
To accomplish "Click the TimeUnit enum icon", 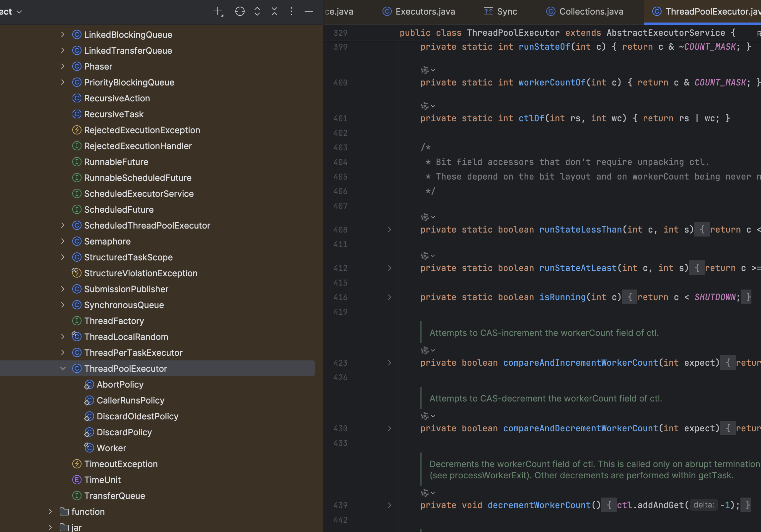I will point(77,480).
